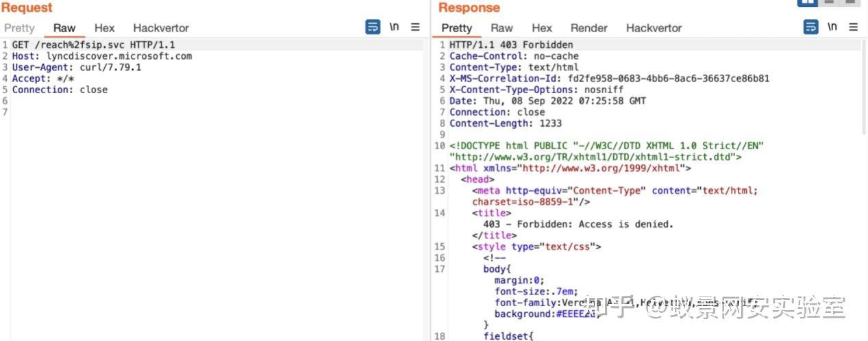Click the 'body{' CSS selector line

(x=497, y=268)
